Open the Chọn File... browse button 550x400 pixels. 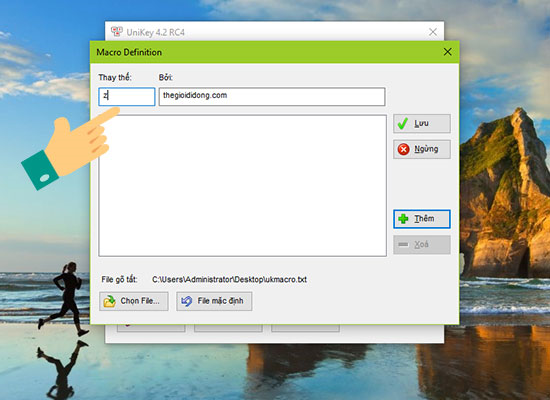point(134,301)
